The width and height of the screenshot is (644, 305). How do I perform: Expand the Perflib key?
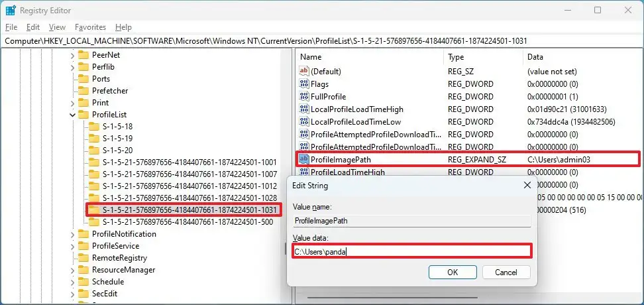pos(73,67)
